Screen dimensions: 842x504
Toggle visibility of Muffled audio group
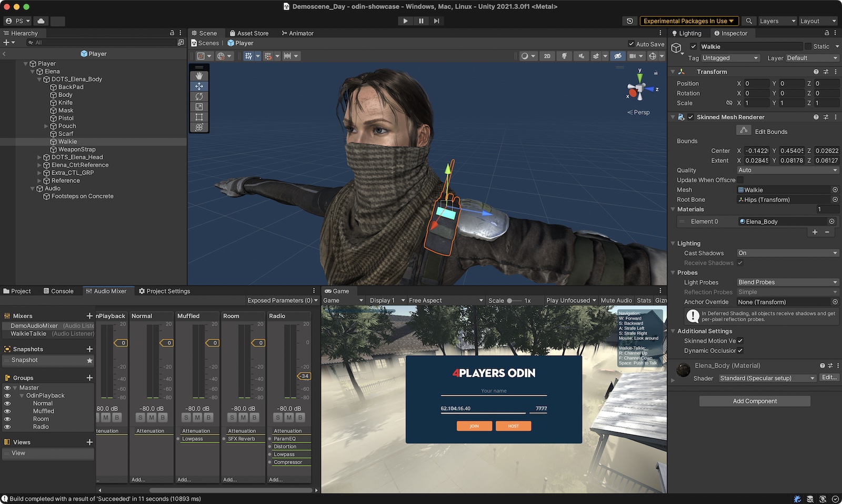[7, 411]
